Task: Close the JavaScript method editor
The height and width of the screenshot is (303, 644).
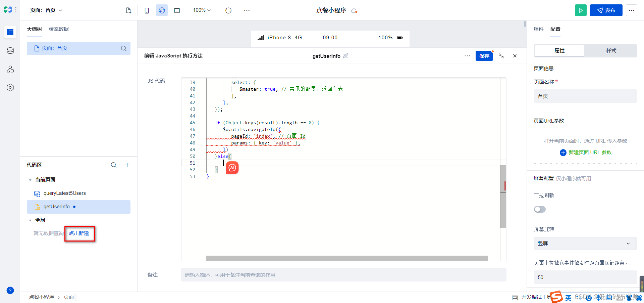Action: click(515, 56)
